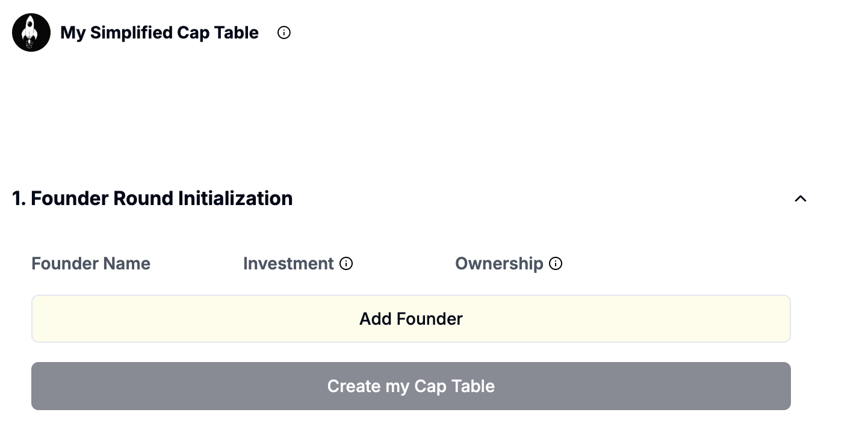This screenshot has width=868, height=439.
Task: Click the Add Founder button
Action: [411, 319]
